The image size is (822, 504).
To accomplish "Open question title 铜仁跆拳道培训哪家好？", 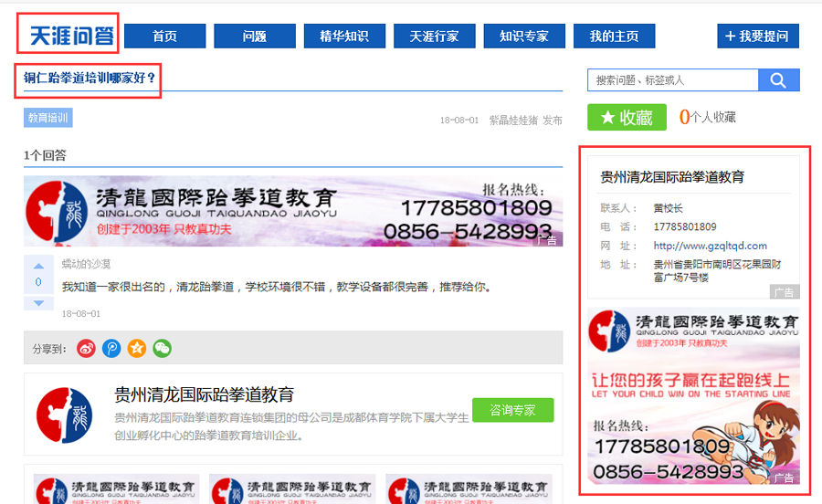I will pos(90,78).
